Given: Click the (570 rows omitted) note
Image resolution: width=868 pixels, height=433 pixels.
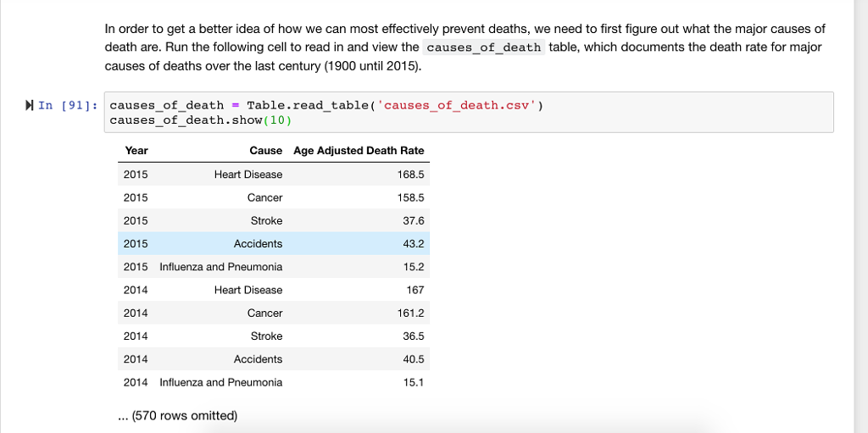Looking at the screenshot, I should coord(178,416).
